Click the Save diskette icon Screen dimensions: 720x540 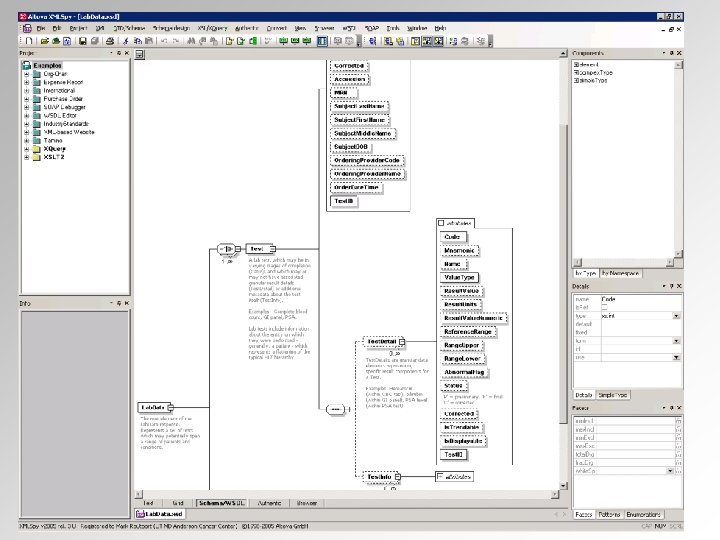(x=83, y=41)
